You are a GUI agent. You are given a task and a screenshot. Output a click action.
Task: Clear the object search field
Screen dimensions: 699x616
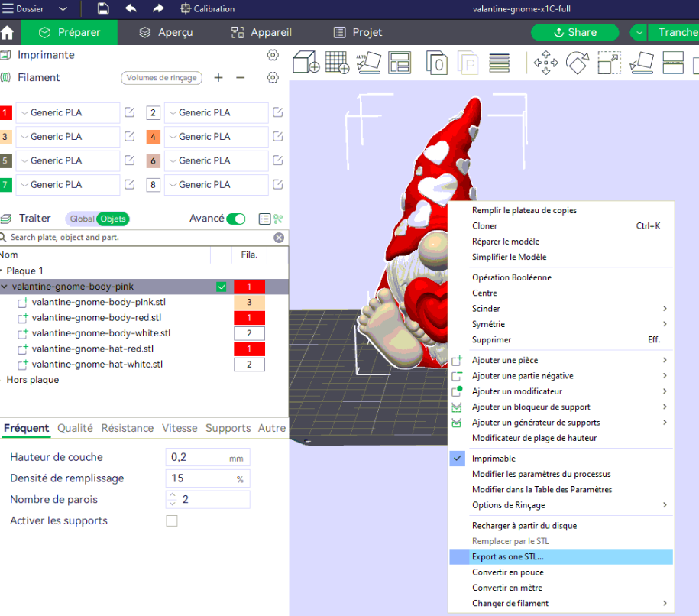coord(279,237)
